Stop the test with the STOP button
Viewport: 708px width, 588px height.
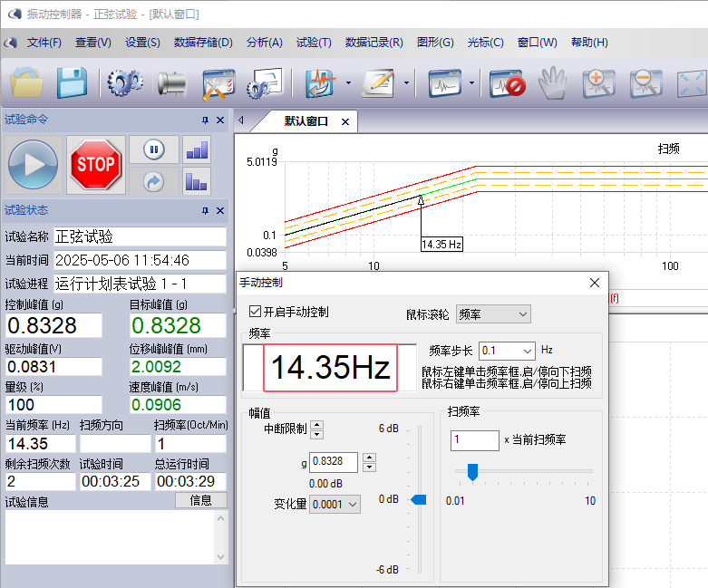point(96,164)
